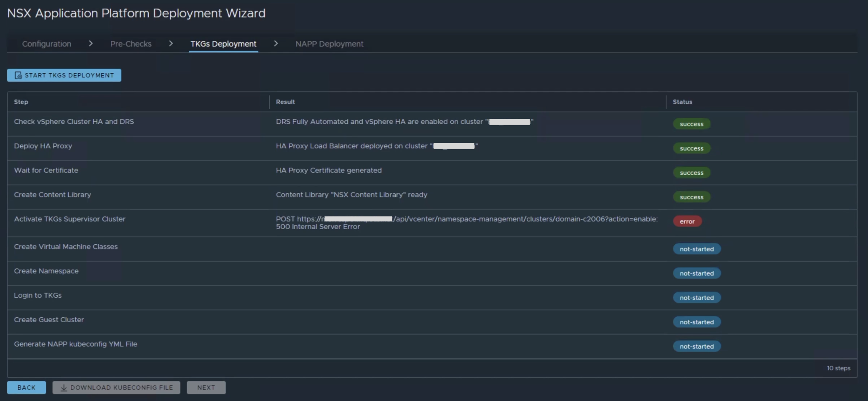Click the not-started badge for Create Guest Cluster
The width and height of the screenshot is (868, 401).
tap(697, 322)
